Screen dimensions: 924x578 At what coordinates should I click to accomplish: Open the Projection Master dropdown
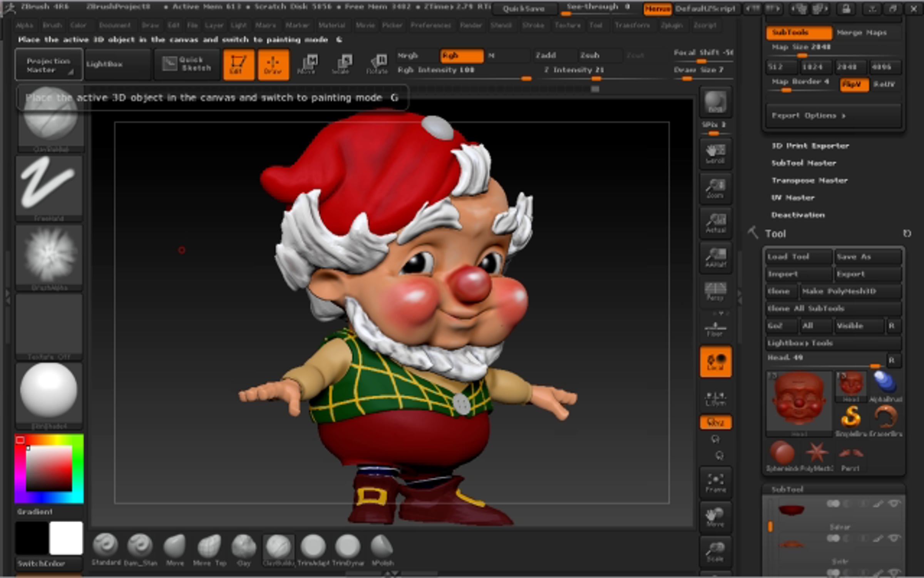tap(49, 65)
